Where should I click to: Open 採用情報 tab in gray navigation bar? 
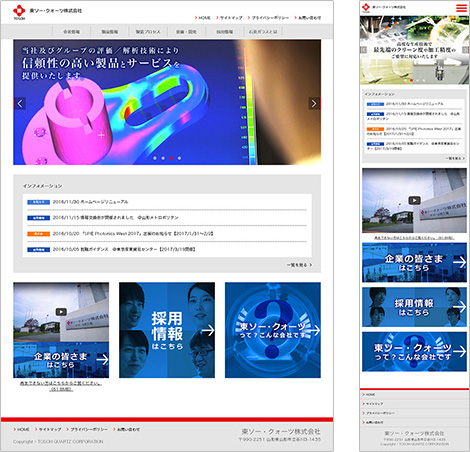pos(225,32)
